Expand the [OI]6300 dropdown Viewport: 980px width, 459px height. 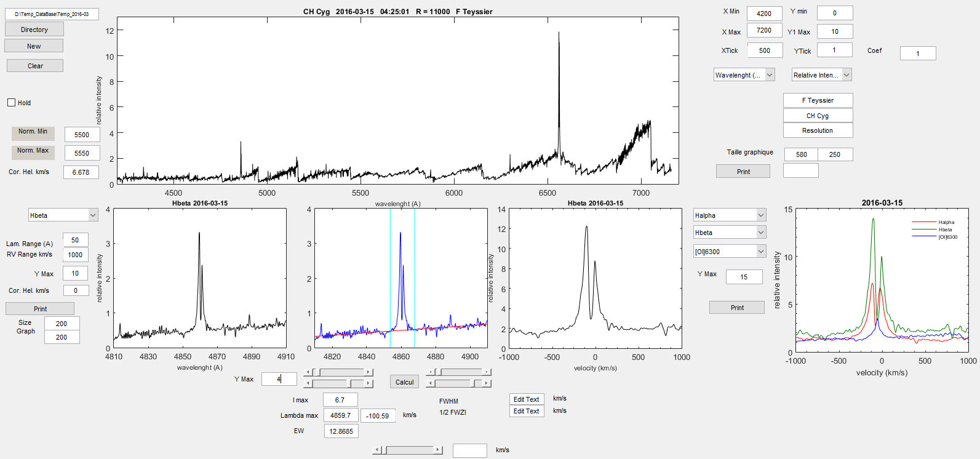point(729,252)
